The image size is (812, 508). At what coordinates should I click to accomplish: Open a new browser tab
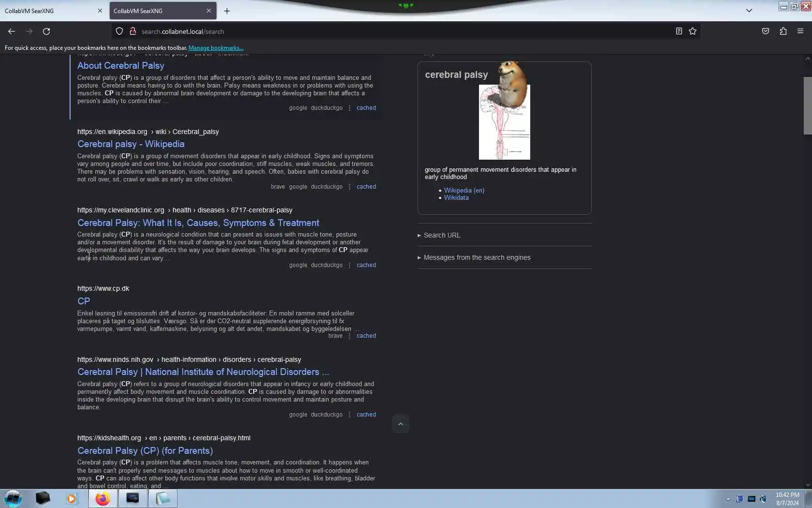pyautogui.click(x=227, y=11)
